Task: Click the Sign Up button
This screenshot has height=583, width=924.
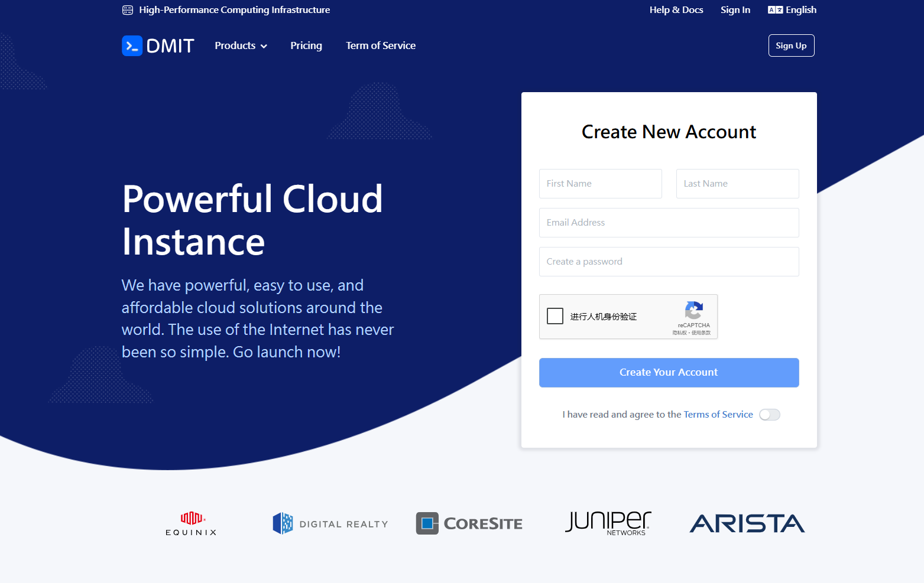Action: click(791, 46)
